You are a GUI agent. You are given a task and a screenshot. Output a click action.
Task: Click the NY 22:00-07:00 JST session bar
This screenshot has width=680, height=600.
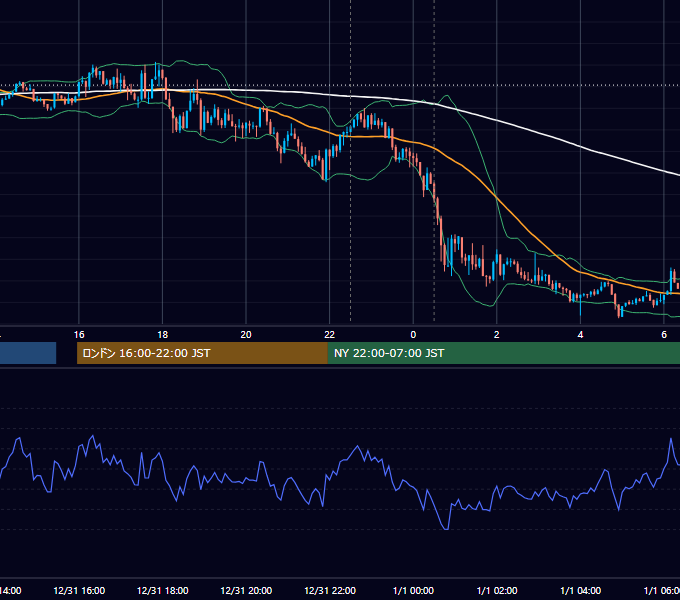pos(503,353)
